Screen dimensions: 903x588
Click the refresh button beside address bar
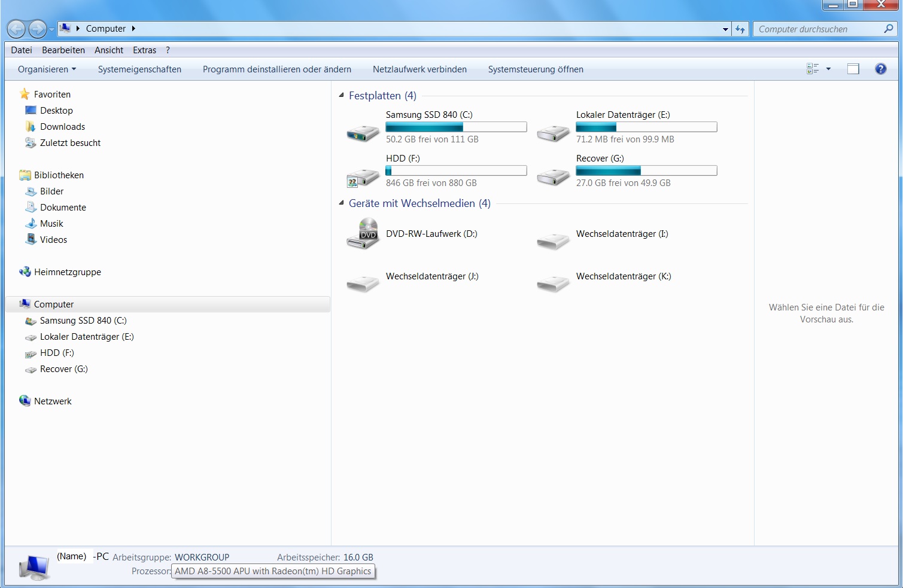[x=740, y=29]
